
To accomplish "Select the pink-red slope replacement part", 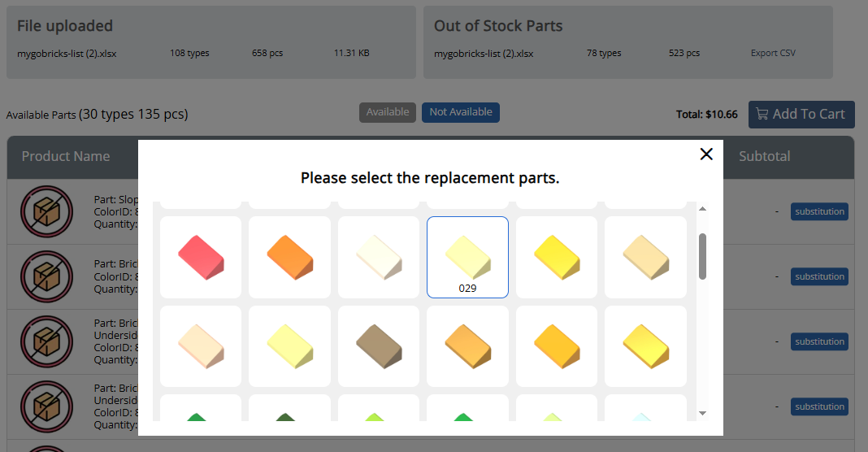I will coord(201,256).
